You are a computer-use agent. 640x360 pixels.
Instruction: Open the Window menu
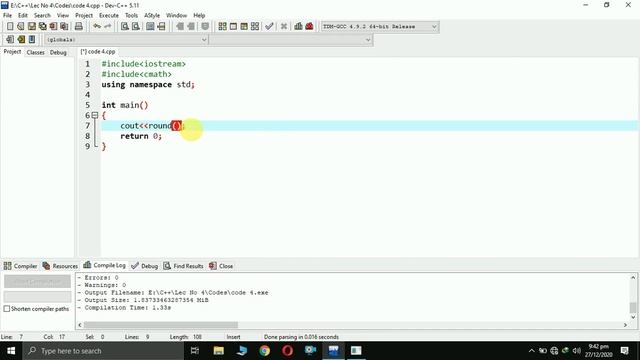click(x=176, y=16)
